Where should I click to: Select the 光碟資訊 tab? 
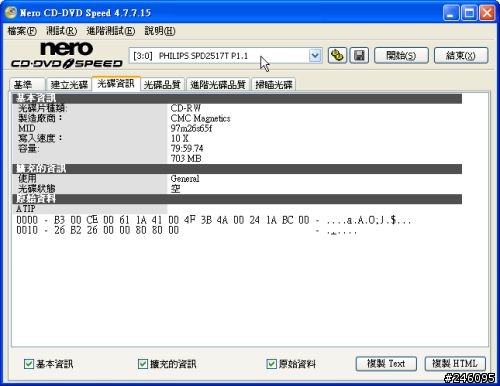[x=116, y=83]
